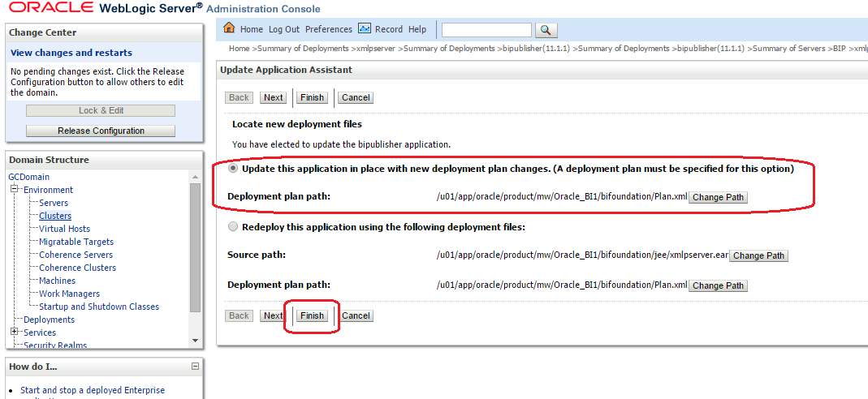The image size is (868, 399).
Task: Click Change Path for redeploy deployment plan
Action: (718, 285)
